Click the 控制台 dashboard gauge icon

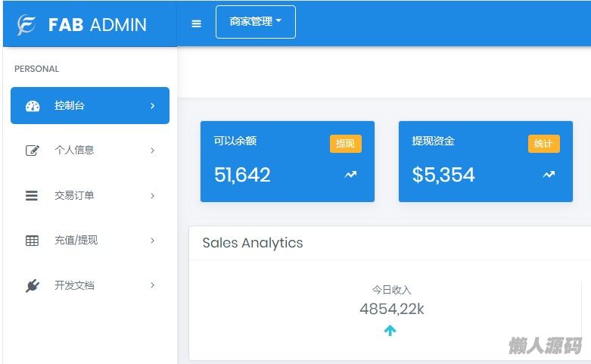pos(33,106)
